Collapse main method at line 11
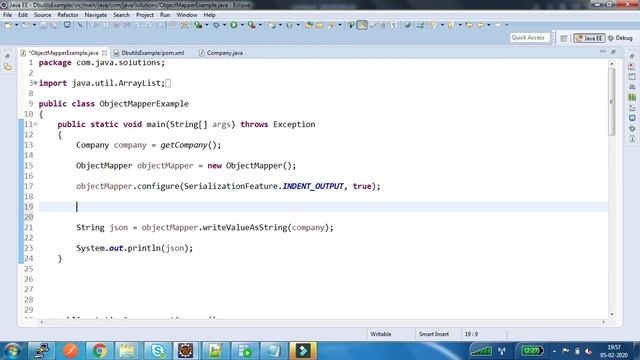This screenshot has width=640, height=360. pyautogui.click(x=36, y=124)
